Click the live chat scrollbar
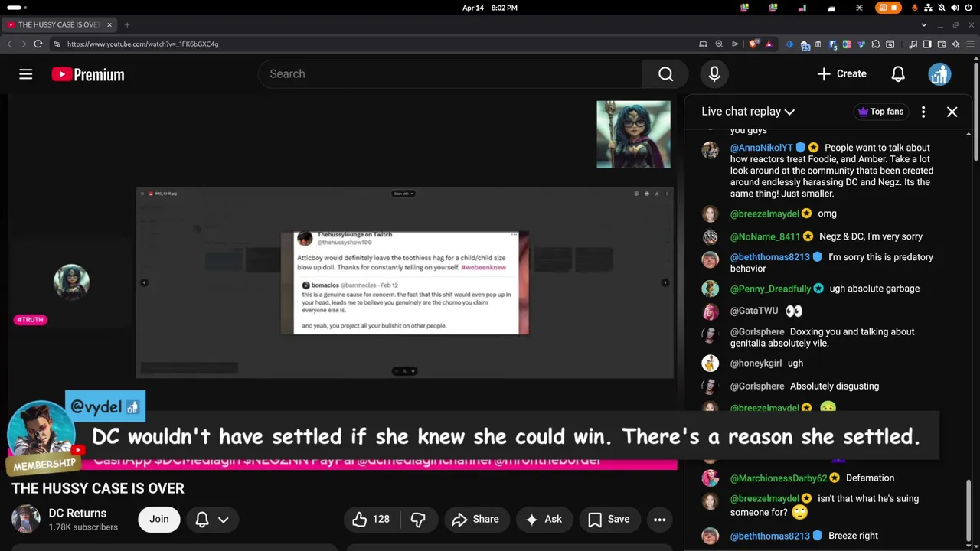Image resolution: width=980 pixels, height=551 pixels. 969,511
